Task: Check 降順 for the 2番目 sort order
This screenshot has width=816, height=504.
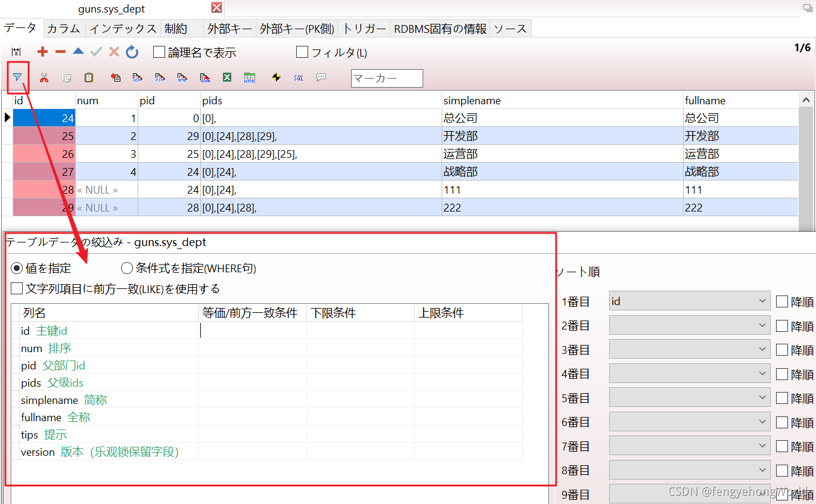Action: coord(782,326)
